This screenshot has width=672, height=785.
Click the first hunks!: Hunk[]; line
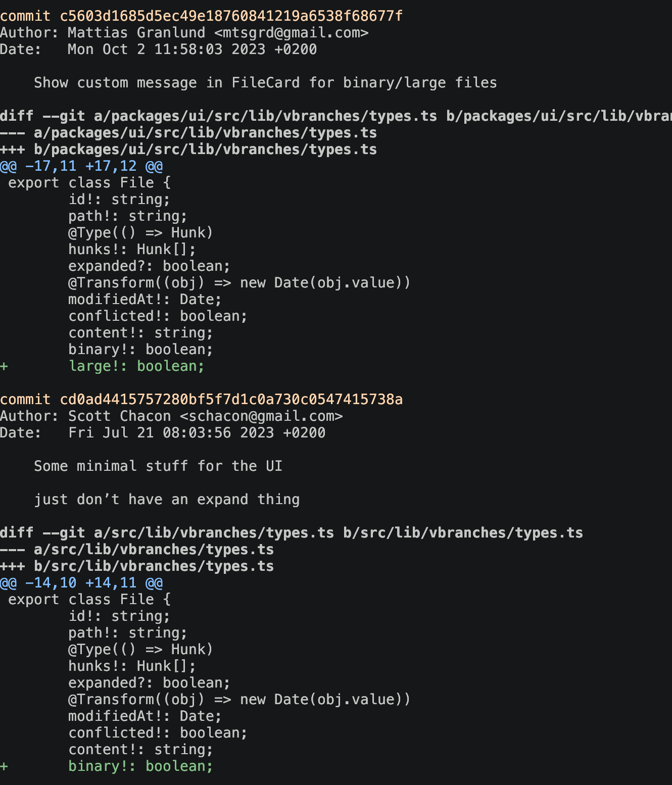(x=132, y=250)
